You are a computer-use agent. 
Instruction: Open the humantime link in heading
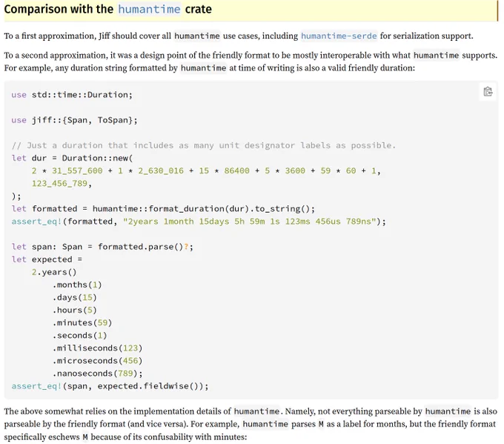(149, 9)
